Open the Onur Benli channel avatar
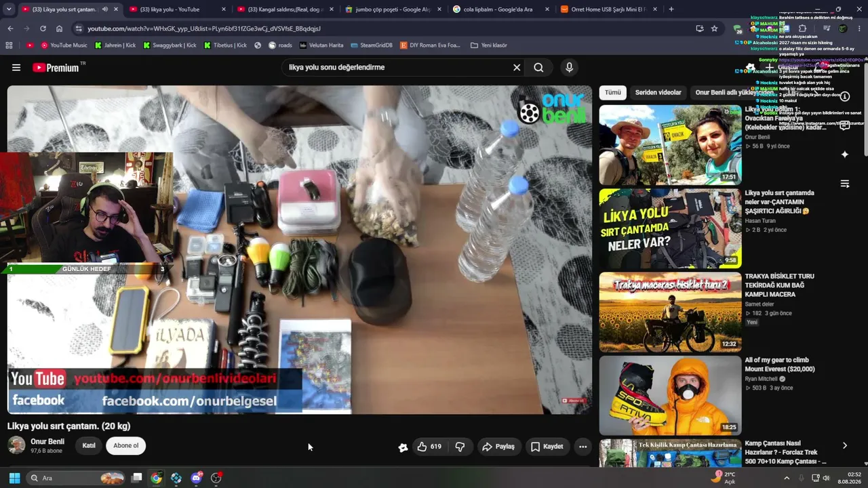The height and width of the screenshot is (488, 868). click(16, 445)
